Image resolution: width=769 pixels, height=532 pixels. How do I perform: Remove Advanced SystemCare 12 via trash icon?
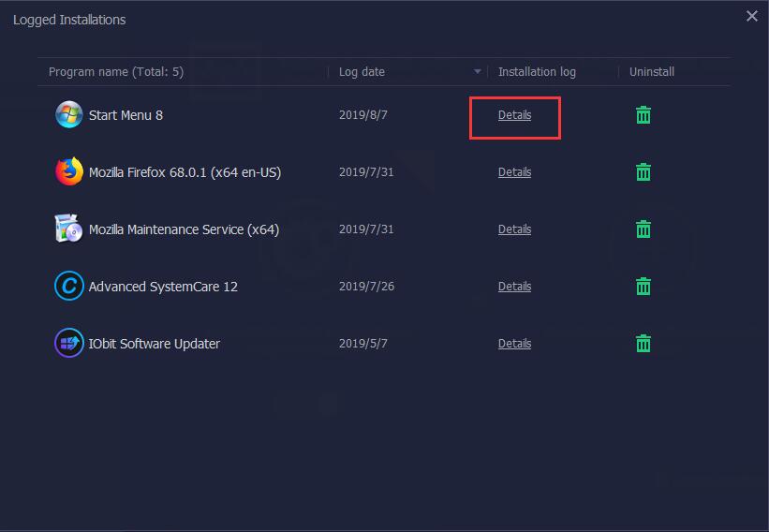[x=643, y=287]
